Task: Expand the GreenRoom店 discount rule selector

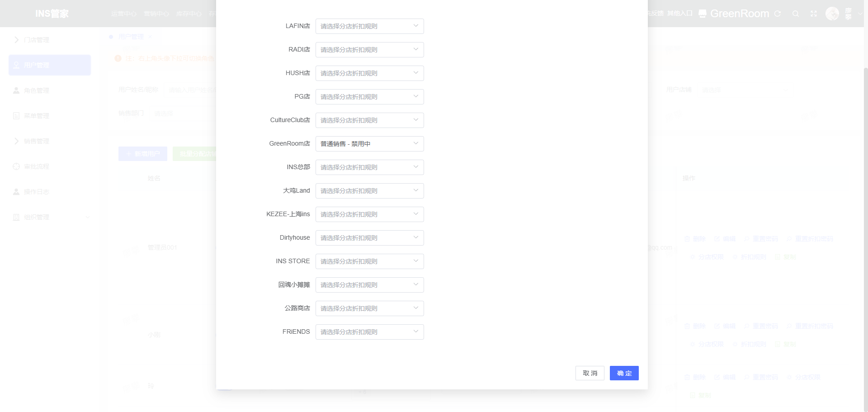Action: pos(369,144)
